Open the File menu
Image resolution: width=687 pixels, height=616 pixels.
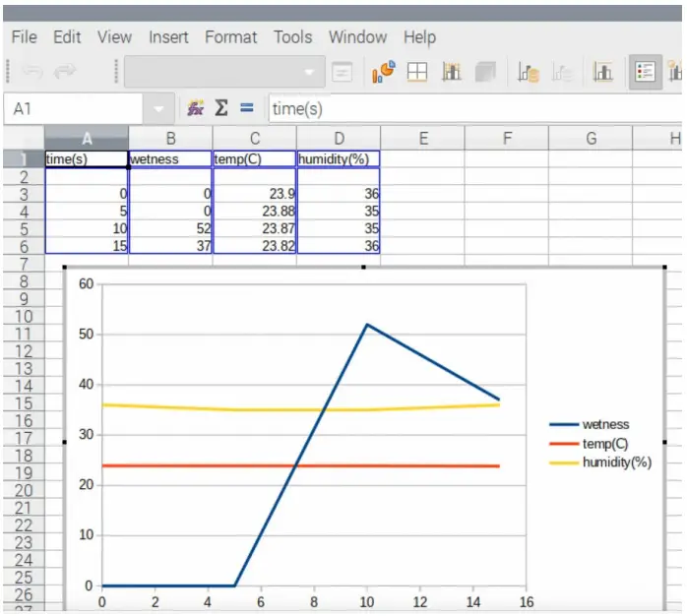24,37
